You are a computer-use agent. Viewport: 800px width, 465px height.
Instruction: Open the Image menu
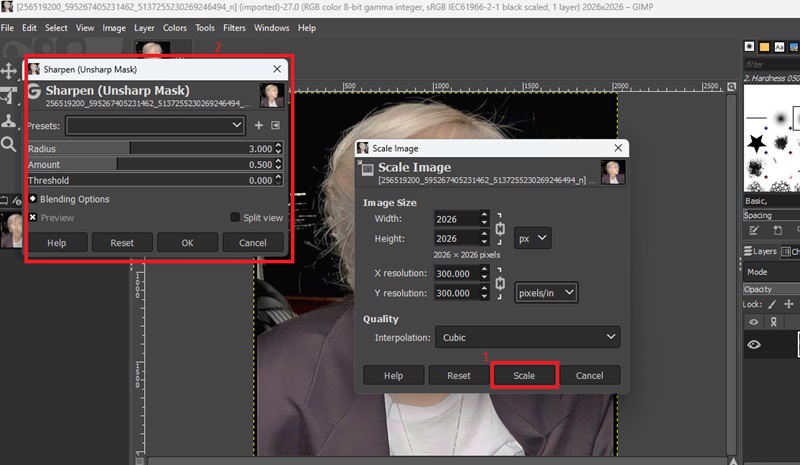point(114,28)
